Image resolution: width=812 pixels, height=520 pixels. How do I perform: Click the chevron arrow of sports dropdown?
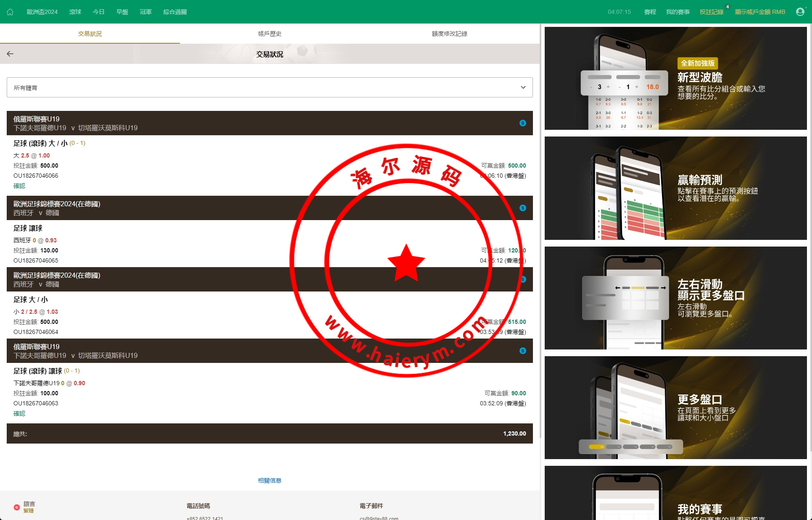pyautogui.click(x=523, y=87)
